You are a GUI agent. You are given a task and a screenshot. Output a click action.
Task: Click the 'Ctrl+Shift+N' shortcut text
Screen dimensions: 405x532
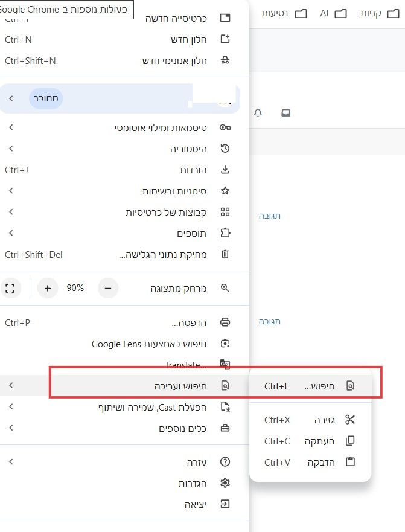tap(30, 61)
